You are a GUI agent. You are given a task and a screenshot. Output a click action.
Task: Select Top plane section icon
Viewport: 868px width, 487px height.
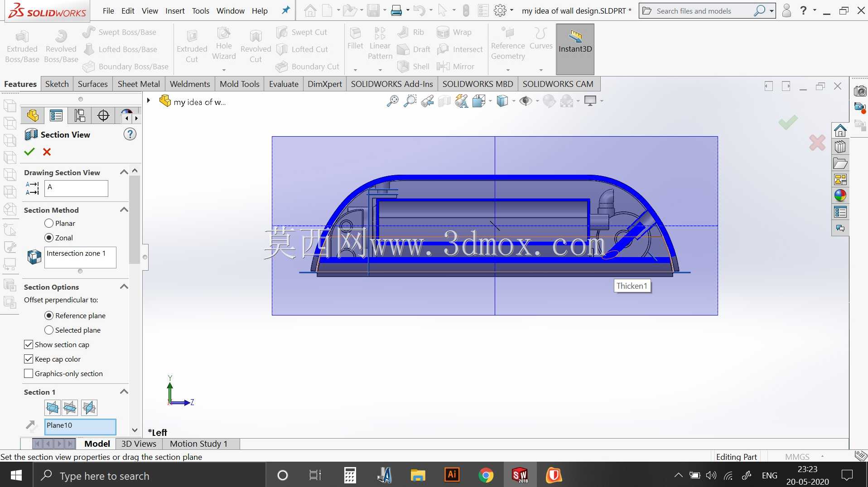(70, 408)
